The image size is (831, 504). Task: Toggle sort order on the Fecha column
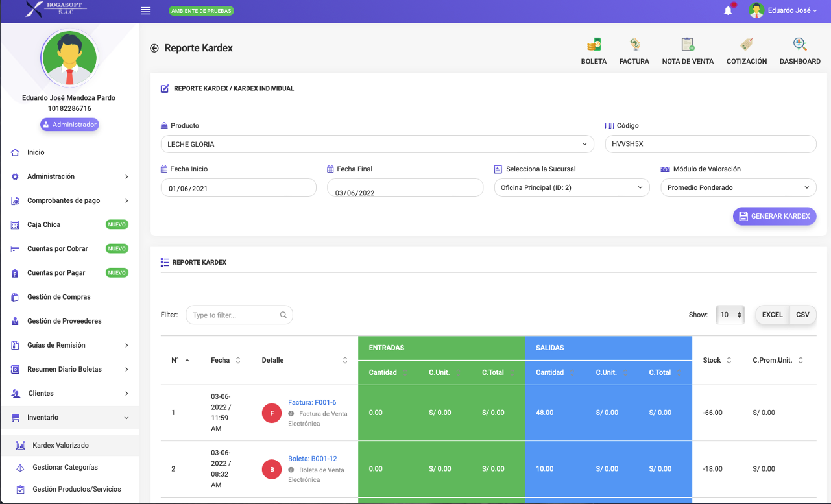pos(239,360)
